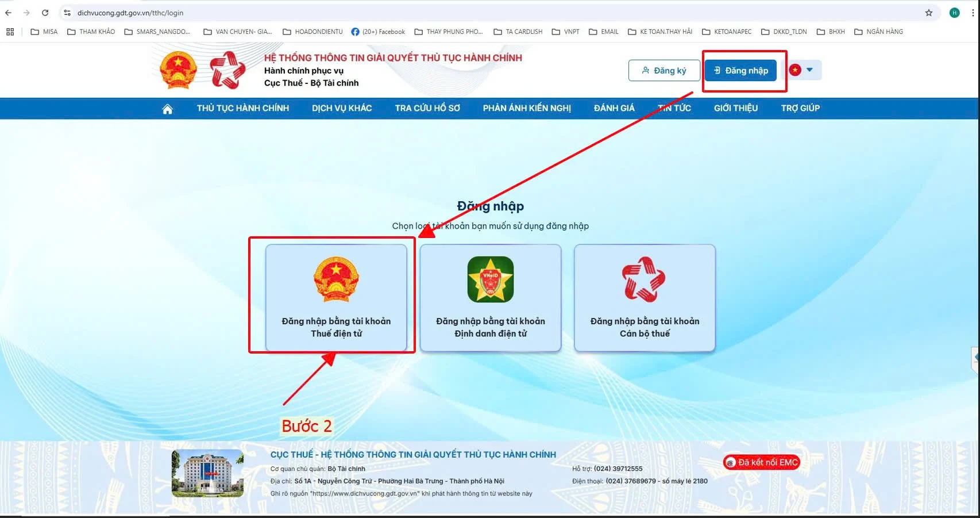
Task: Open VAN CHUYEN- GIA bookmark folder
Action: [x=237, y=32]
